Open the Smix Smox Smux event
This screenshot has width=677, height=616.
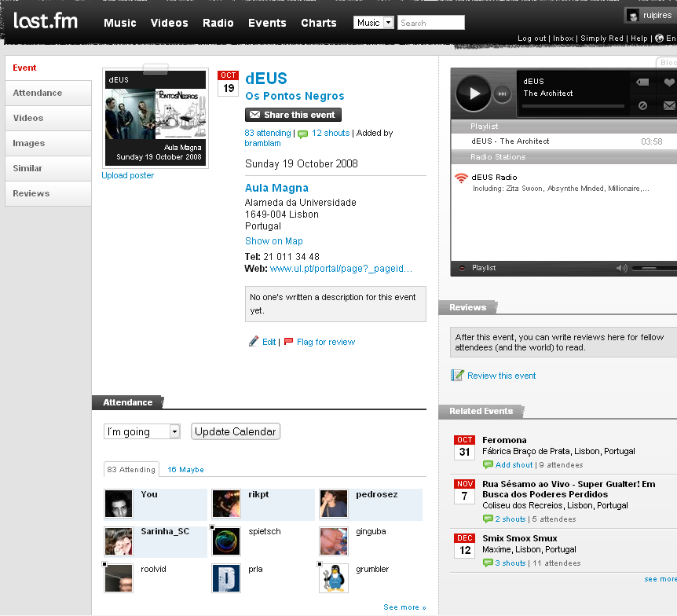[x=520, y=538]
